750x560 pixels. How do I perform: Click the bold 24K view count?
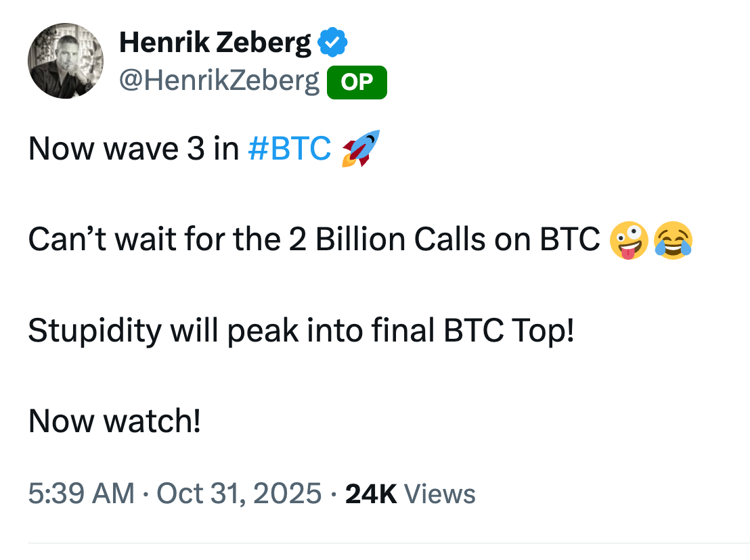[x=371, y=494]
